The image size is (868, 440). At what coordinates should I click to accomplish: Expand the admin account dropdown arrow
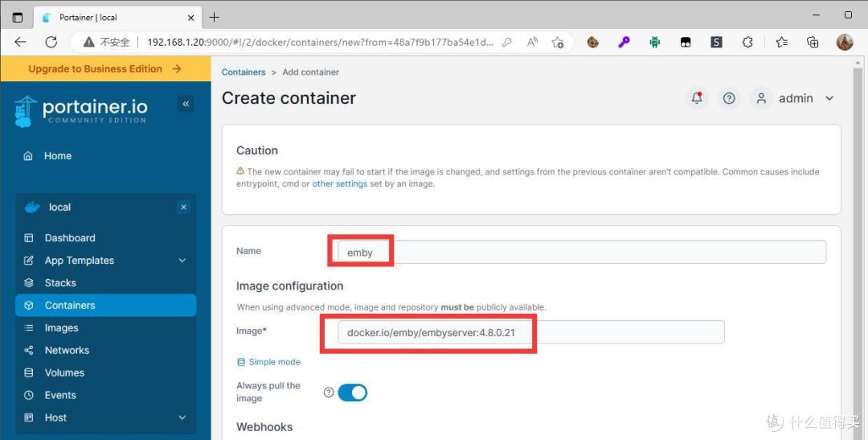(829, 99)
